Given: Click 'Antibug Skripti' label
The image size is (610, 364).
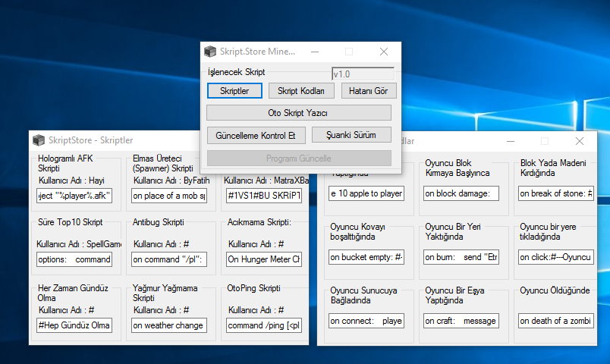Looking at the screenshot, I should coord(159,222).
